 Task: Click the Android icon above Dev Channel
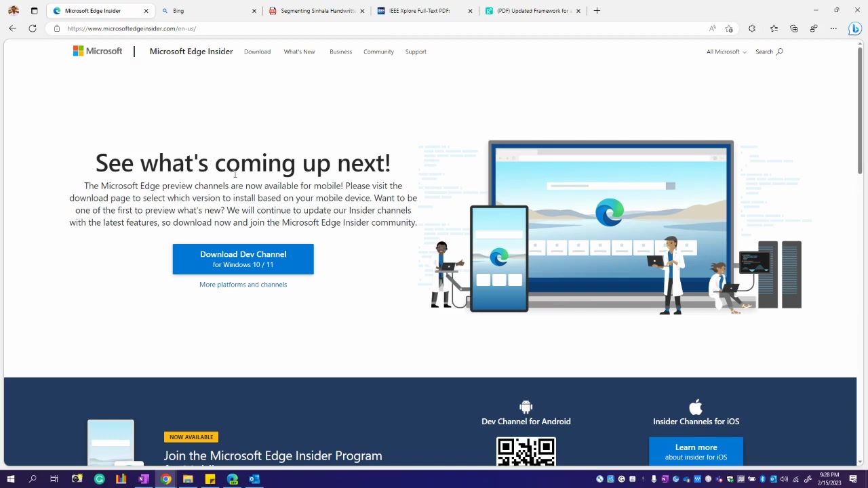(526, 406)
